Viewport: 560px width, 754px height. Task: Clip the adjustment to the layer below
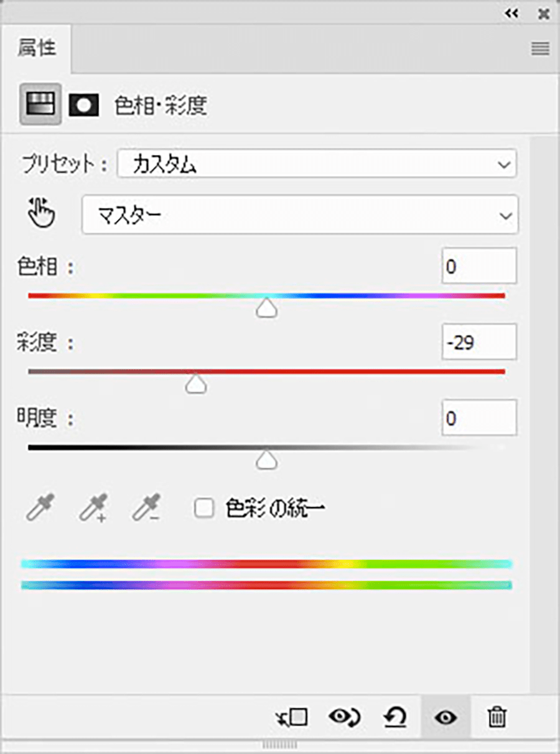(291, 718)
